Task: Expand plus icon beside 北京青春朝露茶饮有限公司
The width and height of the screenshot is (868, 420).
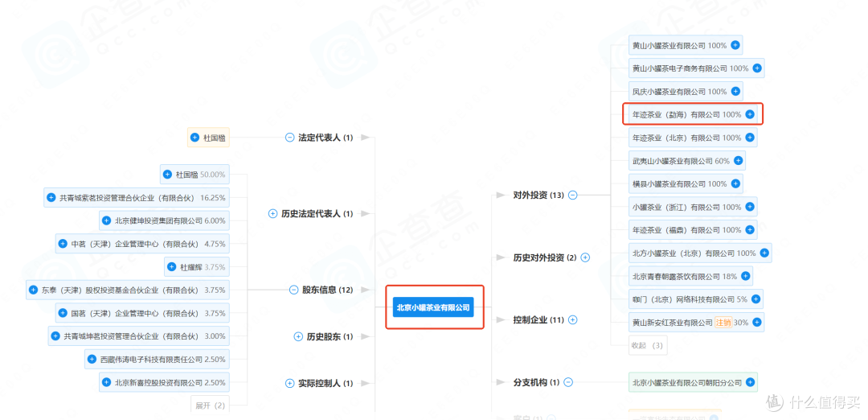Action: [x=746, y=276]
